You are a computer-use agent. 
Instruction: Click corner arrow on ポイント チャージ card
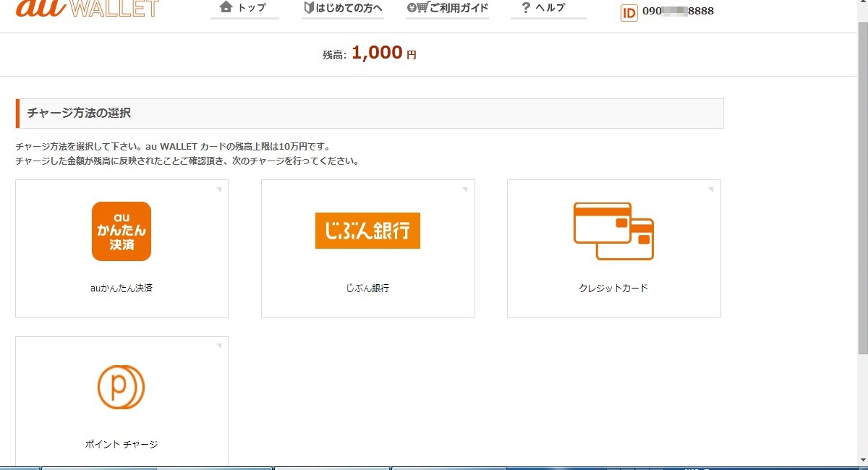[219, 346]
